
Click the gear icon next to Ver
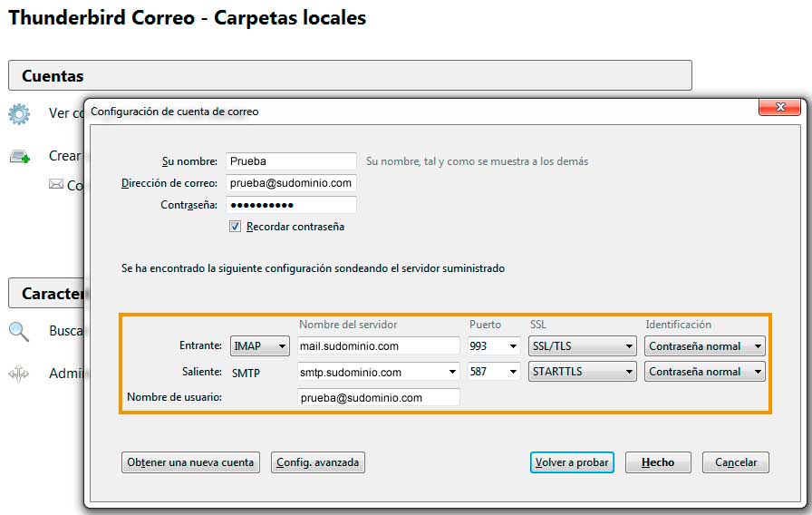pyautogui.click(x=19, y=114)
